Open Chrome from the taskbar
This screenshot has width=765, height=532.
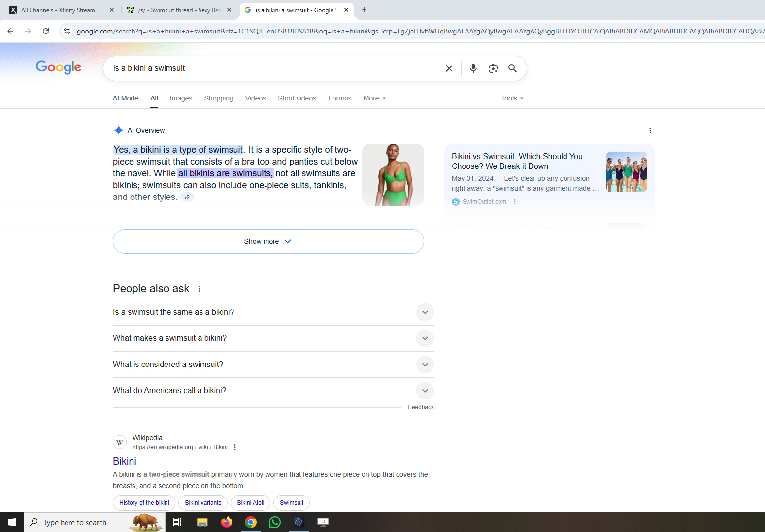click(251, 522)
